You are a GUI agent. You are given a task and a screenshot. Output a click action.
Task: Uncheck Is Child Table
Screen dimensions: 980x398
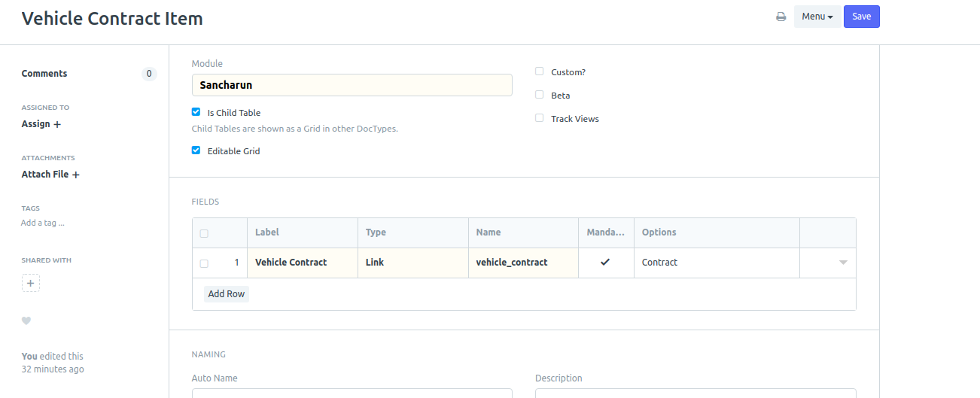tap(196, 112)
